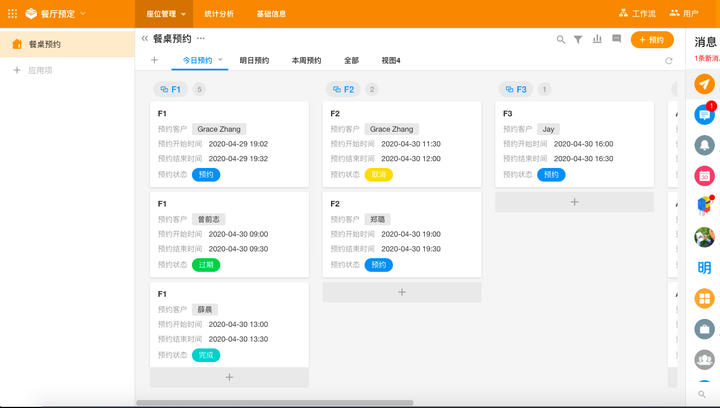The height and width of the screenshot is (408, 720).
Task: Add record at bottom of F1 column
Action: [229, 377]
